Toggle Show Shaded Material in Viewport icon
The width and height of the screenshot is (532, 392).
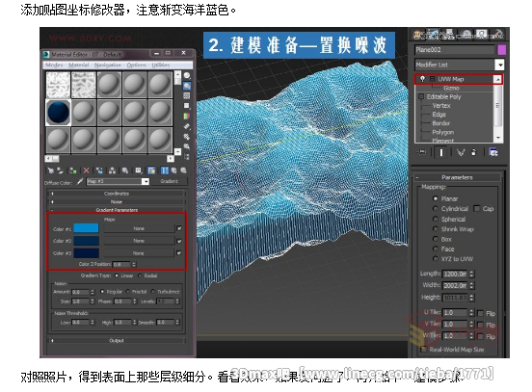pyautogui.click(x=151, y=170)
